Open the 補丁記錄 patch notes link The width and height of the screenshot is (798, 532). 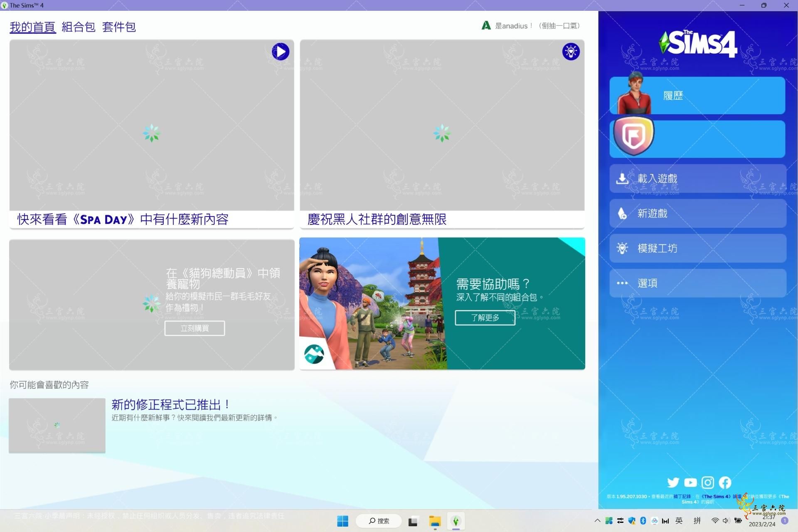[682, 496]
